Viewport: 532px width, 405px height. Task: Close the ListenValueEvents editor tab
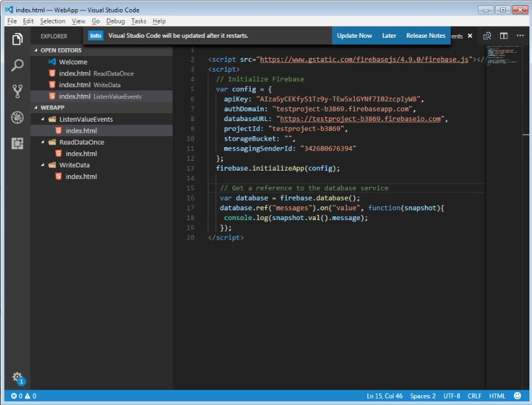[470, 36]
